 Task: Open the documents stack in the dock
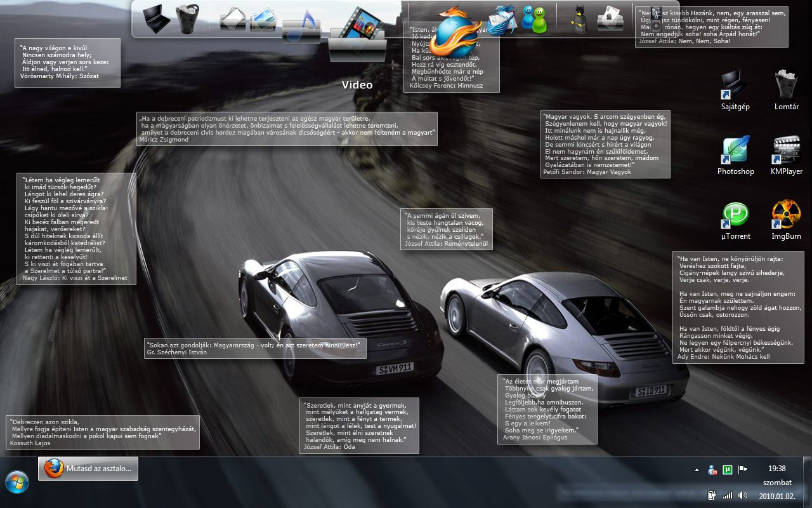click(232, 19)
